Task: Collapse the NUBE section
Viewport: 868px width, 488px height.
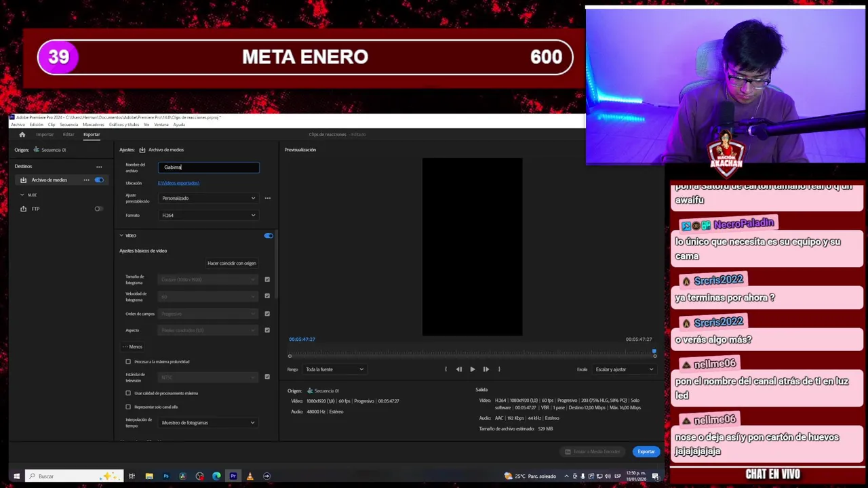Action: [x=22, y=195]
